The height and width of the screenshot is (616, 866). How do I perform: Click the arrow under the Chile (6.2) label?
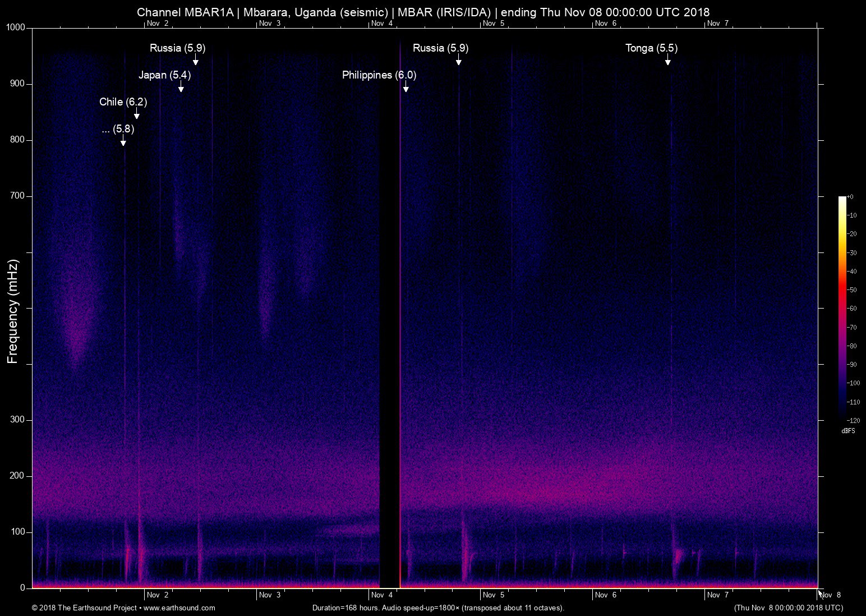(136, 114)
